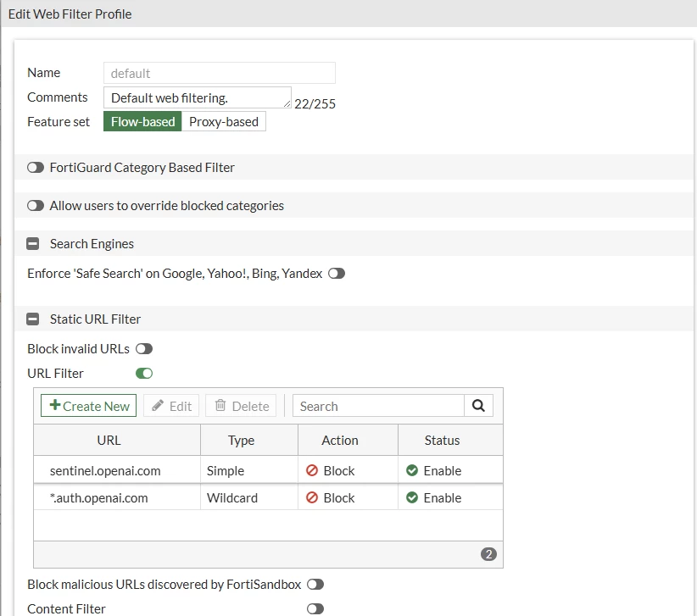Screen dimensions: 697x616
Task: Click the Enable checkmark for sentinel.openai.com
Action: point(412,470)
